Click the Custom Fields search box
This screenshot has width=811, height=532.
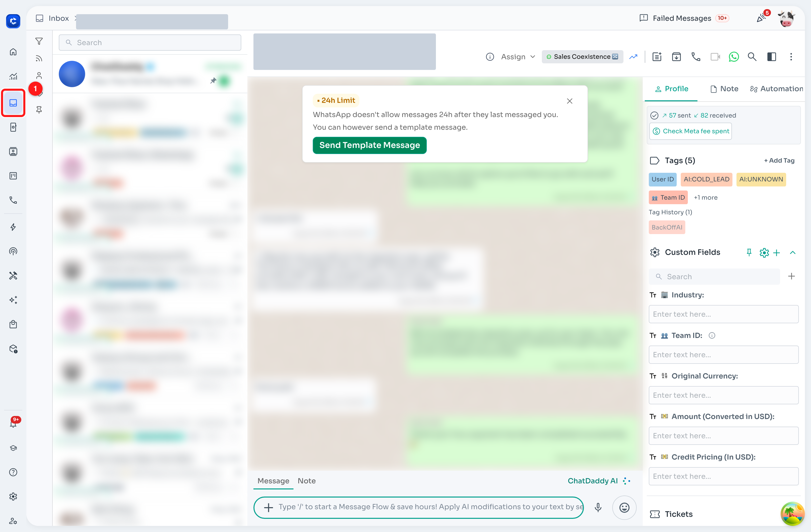tap(714, 277)
